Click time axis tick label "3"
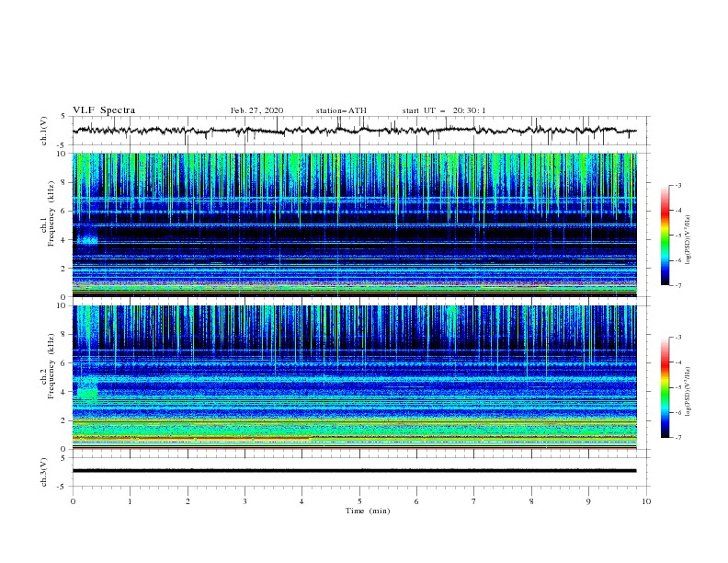Viewport: 728px width, 563px height. (245, 501)
